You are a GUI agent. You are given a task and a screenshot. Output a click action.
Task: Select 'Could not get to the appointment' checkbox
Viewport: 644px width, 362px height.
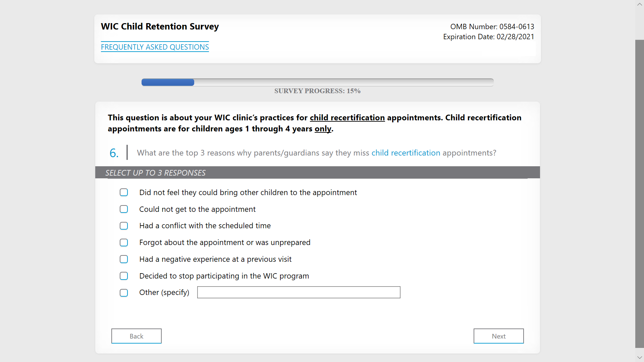click(124, 209)
